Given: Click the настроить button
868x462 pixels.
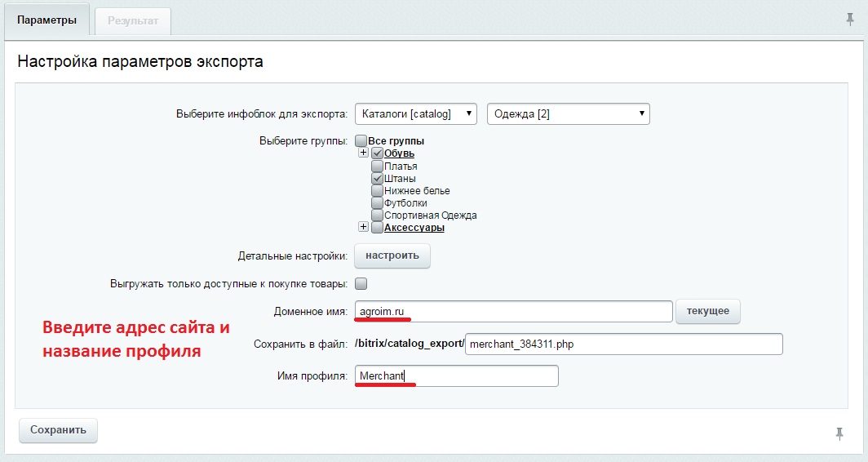Looking at the screenshot, I should pyautogui.click(x=392, y=256).
